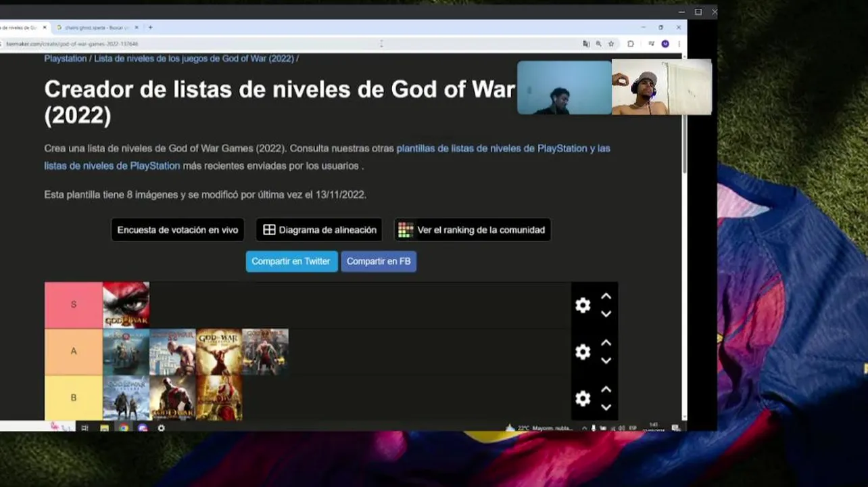This screenshot has height=487, width=868.
Task: Click Ver el ranking de la comunidad button
Action: pos(473,230)
